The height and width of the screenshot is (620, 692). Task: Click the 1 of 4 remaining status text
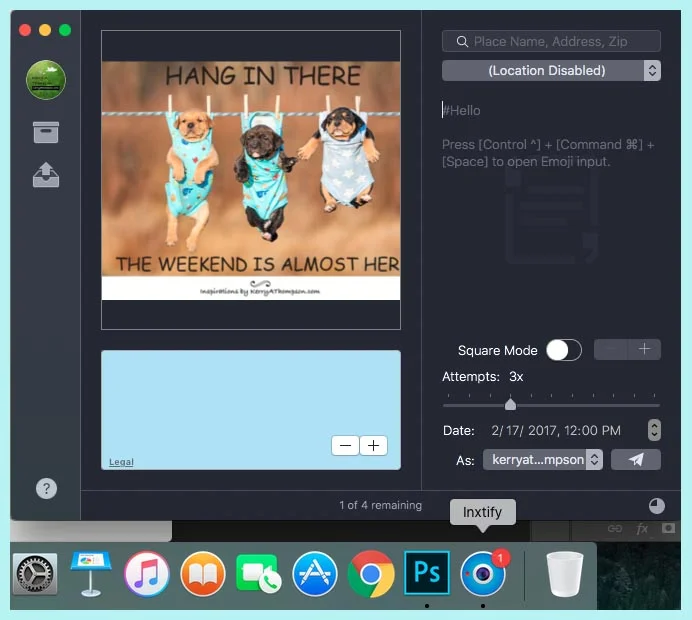[380, 506]
